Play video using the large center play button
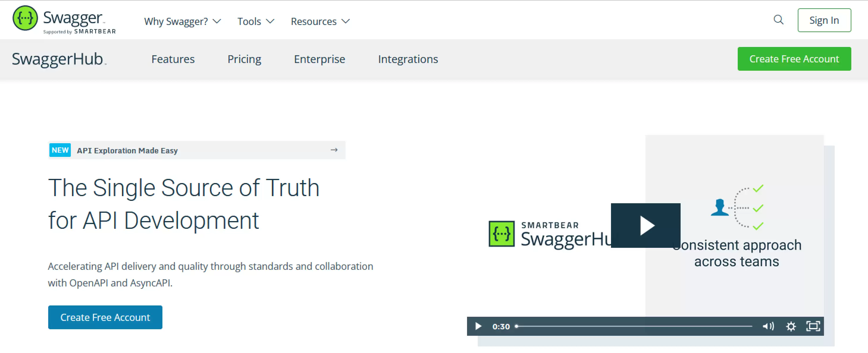Image resolution: width=868 pixels, height=353 pixels. pyautogui.click(x=645, y=226)
